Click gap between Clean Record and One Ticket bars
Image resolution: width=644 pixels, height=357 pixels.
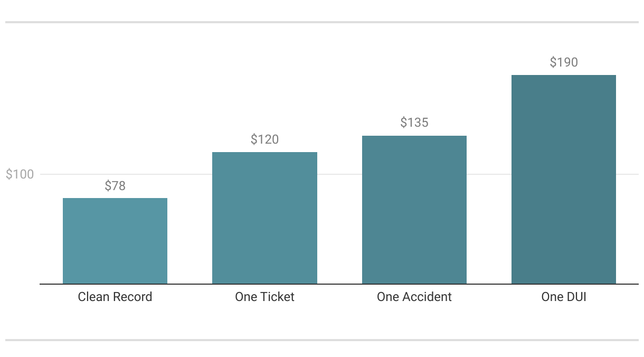pyautogui.click(x=190, y=238)
